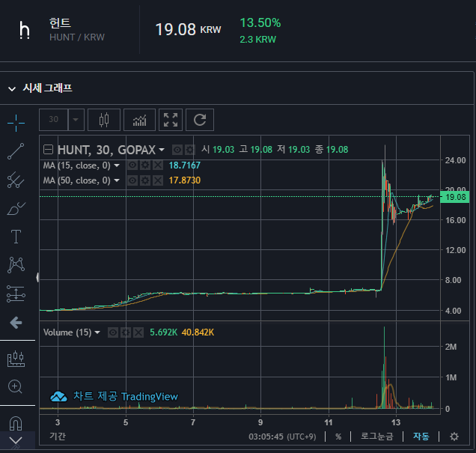This screenshot has width=476, height=453.
Task: Click the 19.08 KRW price text
Action: click(188, 29)
